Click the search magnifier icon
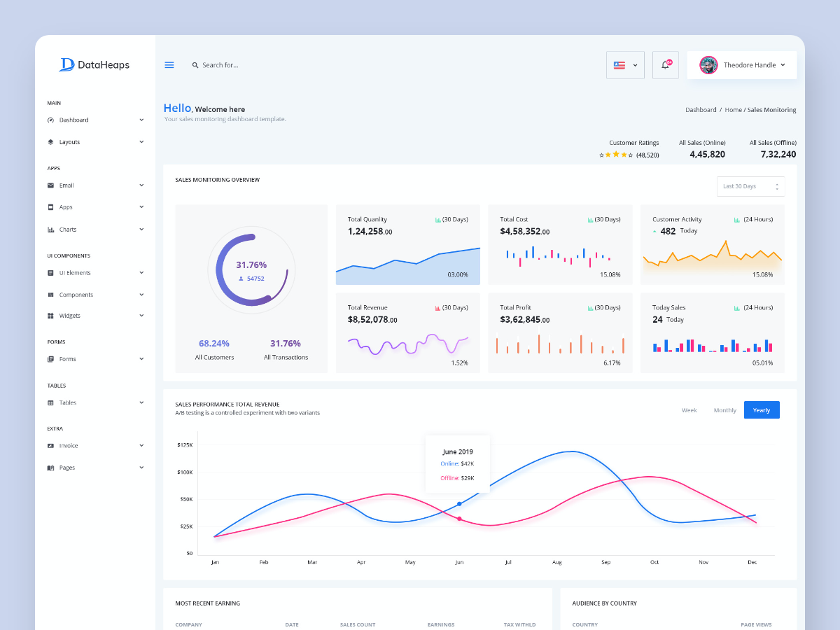Image resolution: width=840 pixels, height=630 pixels. click(x=195, y=65)
